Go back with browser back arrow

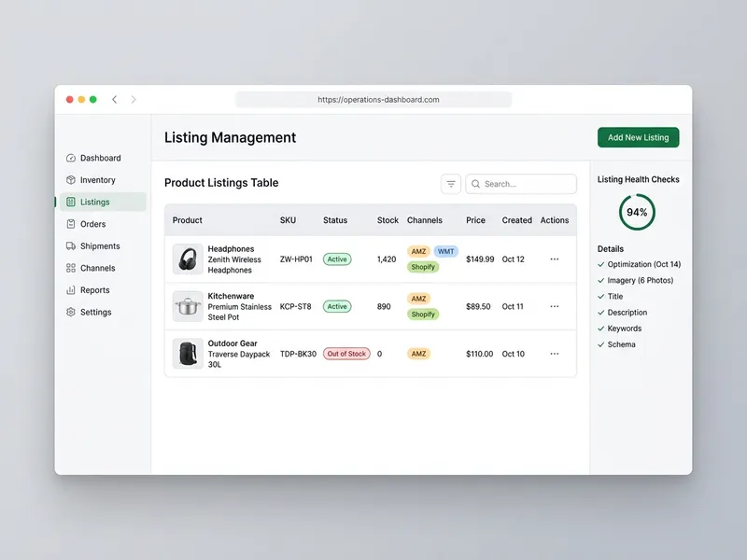coord(114,99)
